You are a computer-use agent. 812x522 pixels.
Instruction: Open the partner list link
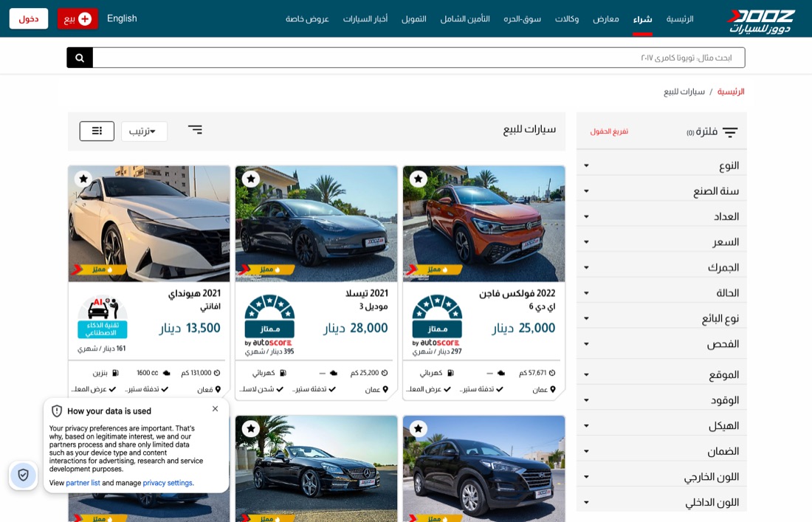pos(83,483)
